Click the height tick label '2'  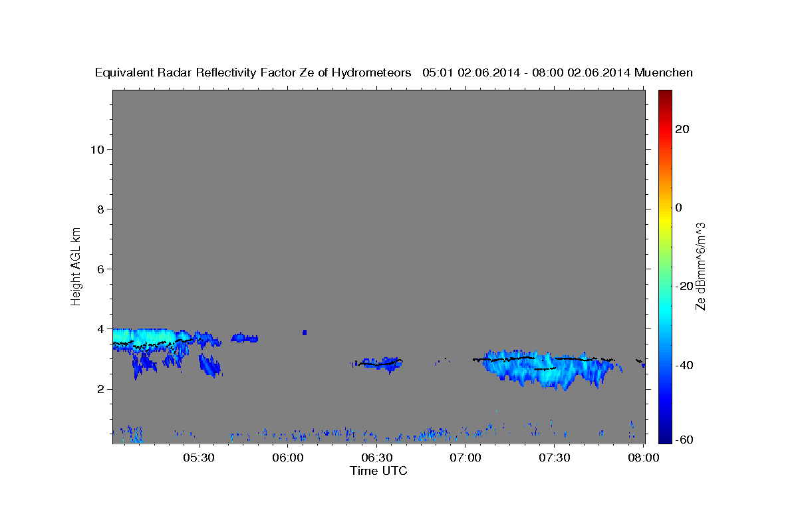click(x=99, y=389)
